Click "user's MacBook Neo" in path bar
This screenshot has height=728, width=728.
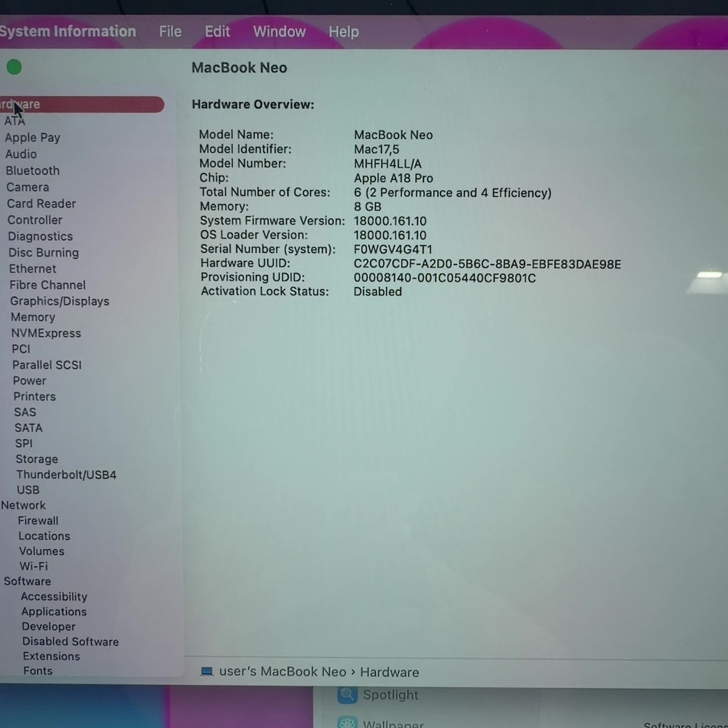coord(283,672)
